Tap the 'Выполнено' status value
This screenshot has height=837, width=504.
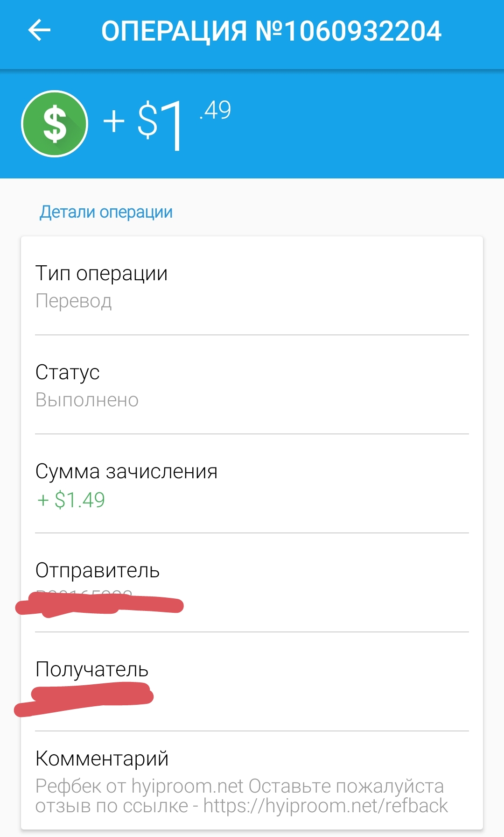[x=87, y=400]
